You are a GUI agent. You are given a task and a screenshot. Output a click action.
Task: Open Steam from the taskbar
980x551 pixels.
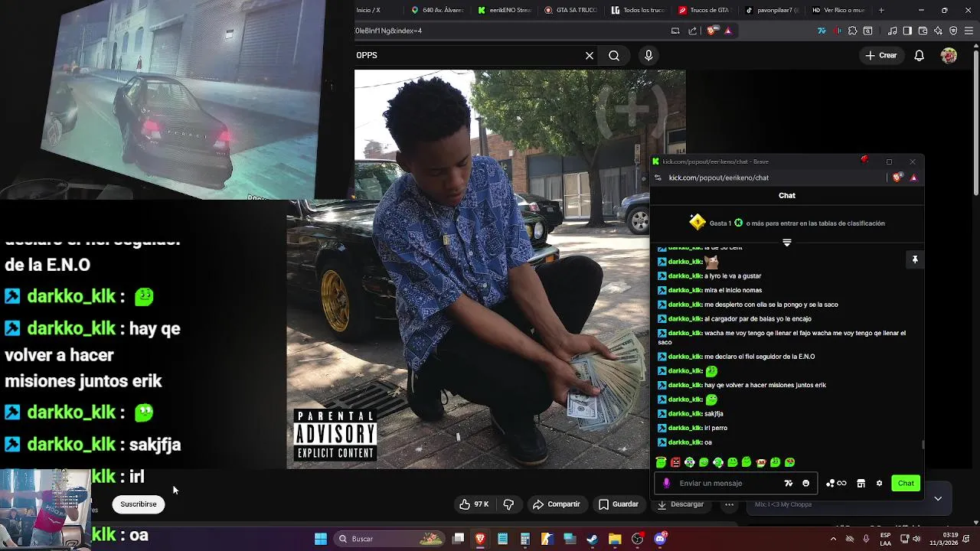[x=592, y=539]
